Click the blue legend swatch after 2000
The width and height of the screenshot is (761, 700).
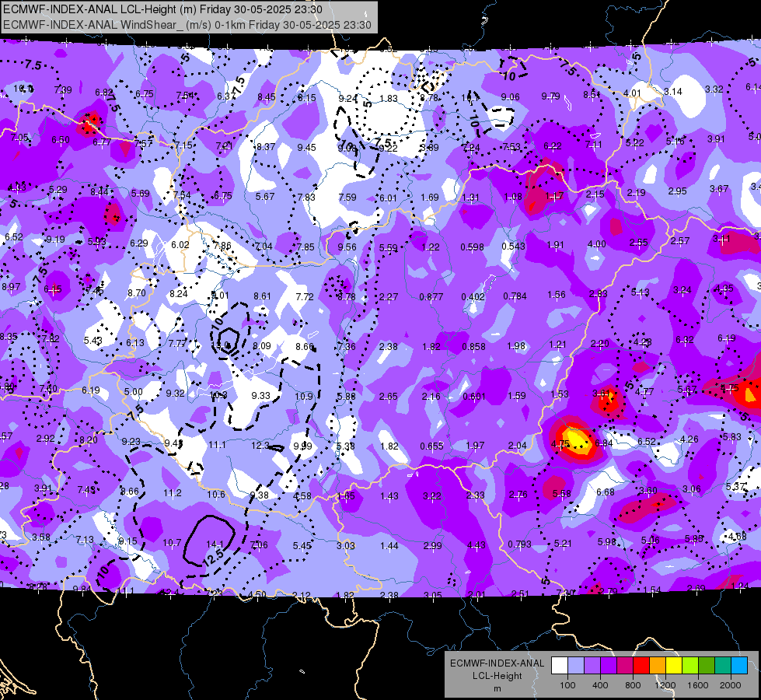click(x=739, y=666)
